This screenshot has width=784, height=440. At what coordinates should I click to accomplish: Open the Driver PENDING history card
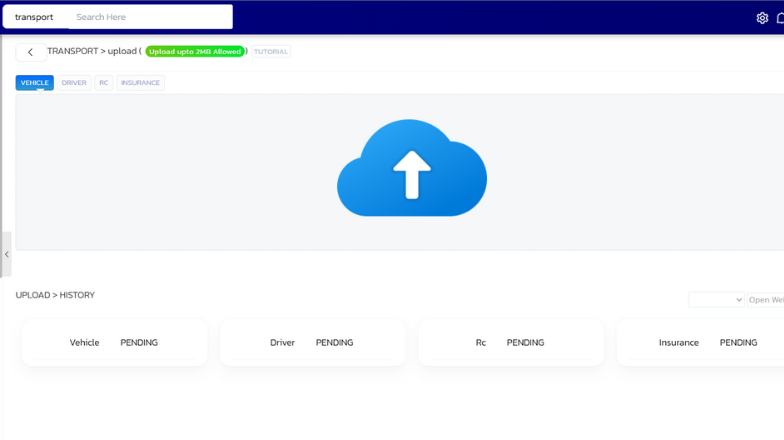312,342
